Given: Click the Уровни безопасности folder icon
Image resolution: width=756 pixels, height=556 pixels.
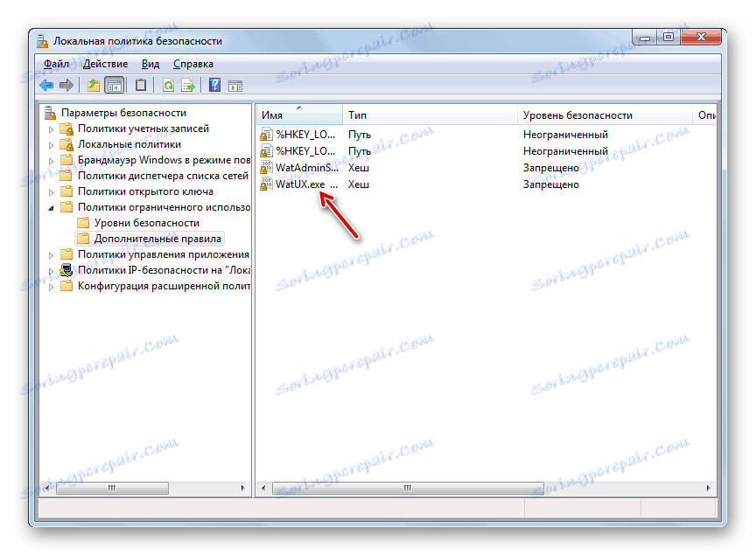Looking at the screenshot, I should (x=83, y=223).
